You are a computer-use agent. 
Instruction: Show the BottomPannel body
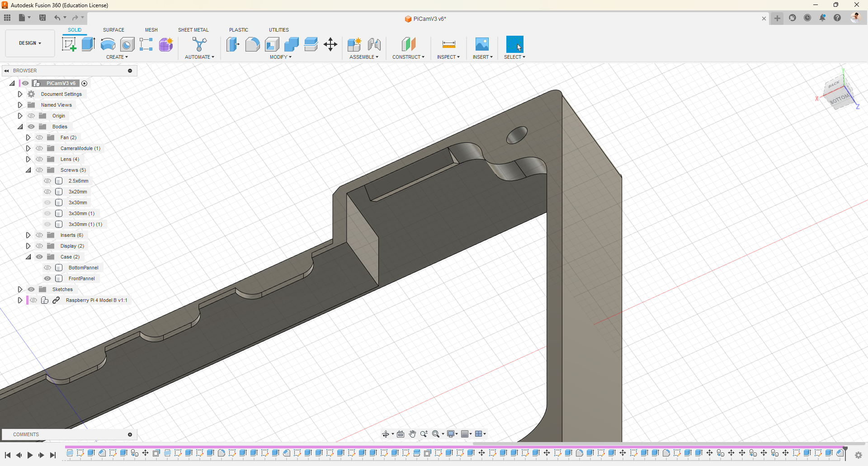pos(47,268)
